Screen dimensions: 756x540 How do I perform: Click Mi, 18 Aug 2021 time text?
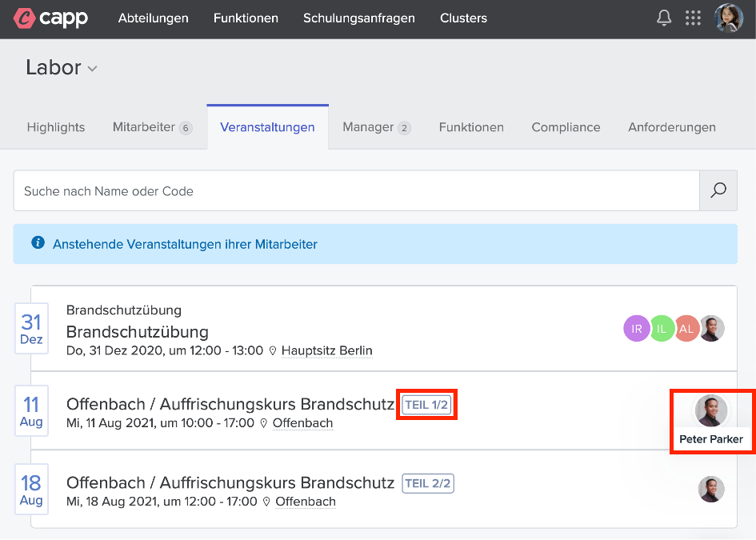click(162, 502)
